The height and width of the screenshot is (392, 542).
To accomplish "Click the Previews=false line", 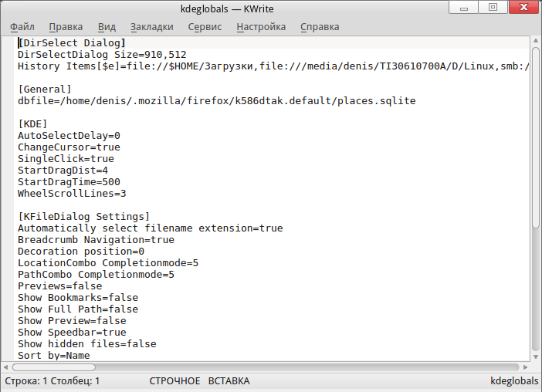I will pos(59,286).
